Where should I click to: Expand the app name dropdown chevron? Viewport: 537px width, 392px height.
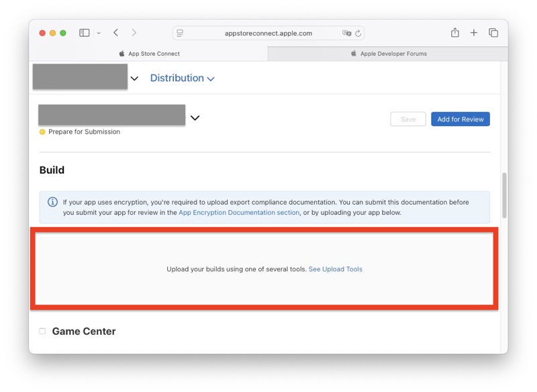pyautogui.click(x=135, y=79)
